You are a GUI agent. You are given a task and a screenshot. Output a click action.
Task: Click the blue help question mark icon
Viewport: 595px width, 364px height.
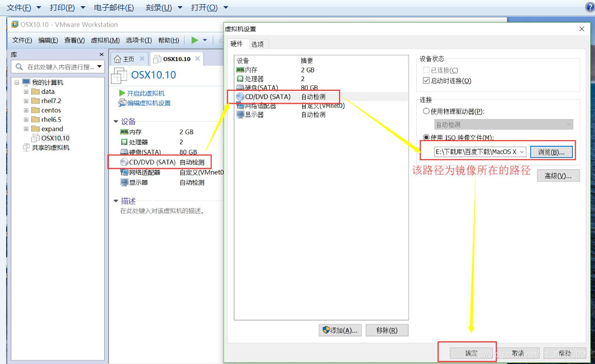(x=590, y=7)
